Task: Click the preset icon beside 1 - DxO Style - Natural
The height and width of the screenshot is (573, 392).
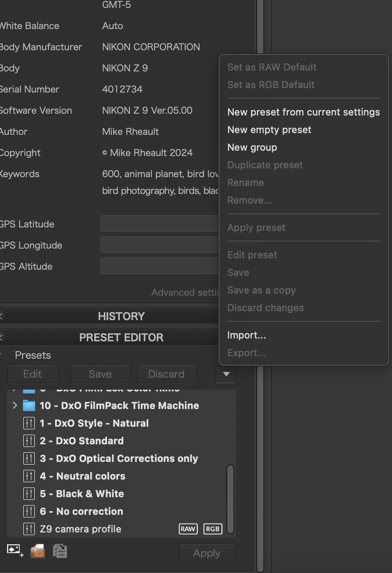Action: coord(29,423)
